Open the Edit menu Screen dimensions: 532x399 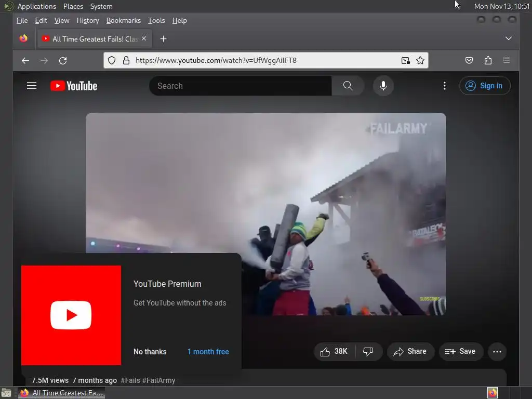point(41,21)
